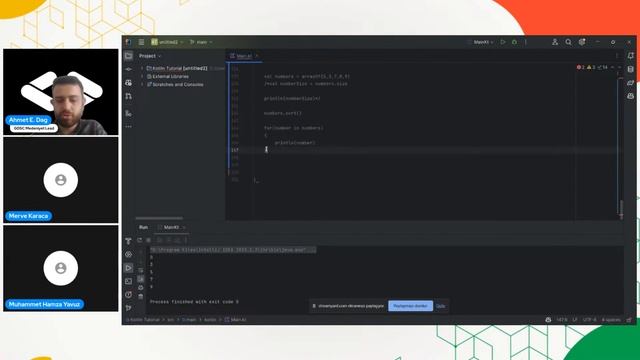Click the Main.kt breadcrumb in status bar

pyautogui.click(x=236, y=320)
